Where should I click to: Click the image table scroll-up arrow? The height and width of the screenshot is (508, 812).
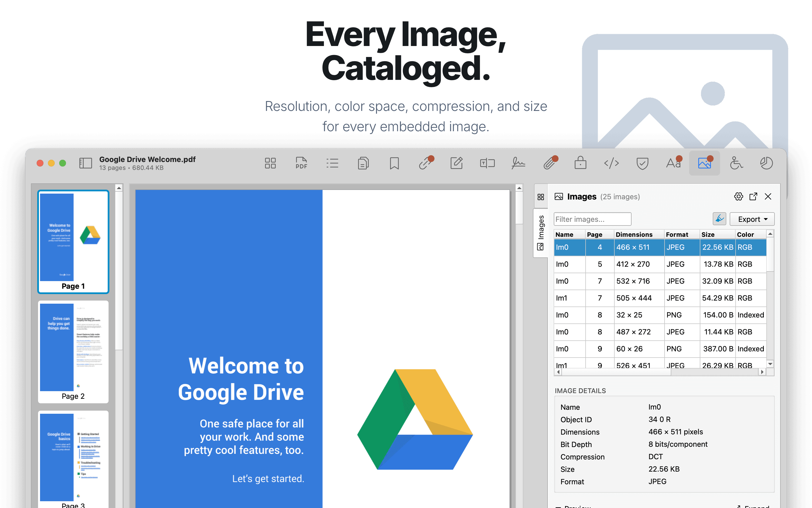[770, 234]
